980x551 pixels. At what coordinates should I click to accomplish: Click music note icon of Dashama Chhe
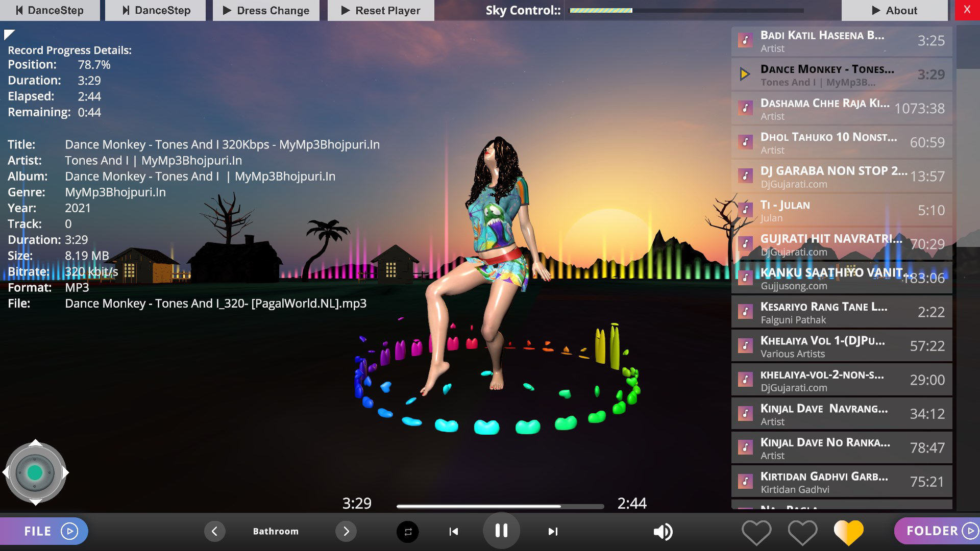point(745,108)
